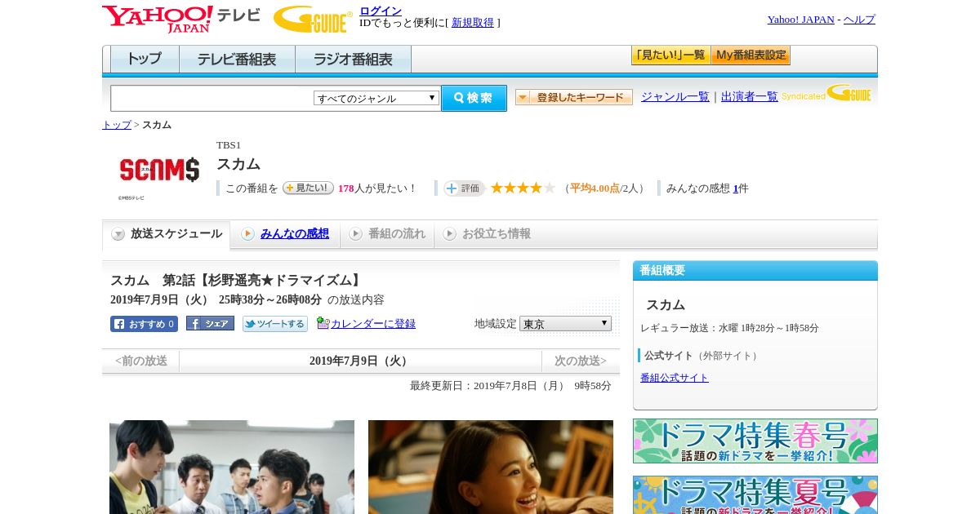Open the すべてのジャンル genre dropdown
This screenshot has height=514, width=980.
click(x=376, y=98)
